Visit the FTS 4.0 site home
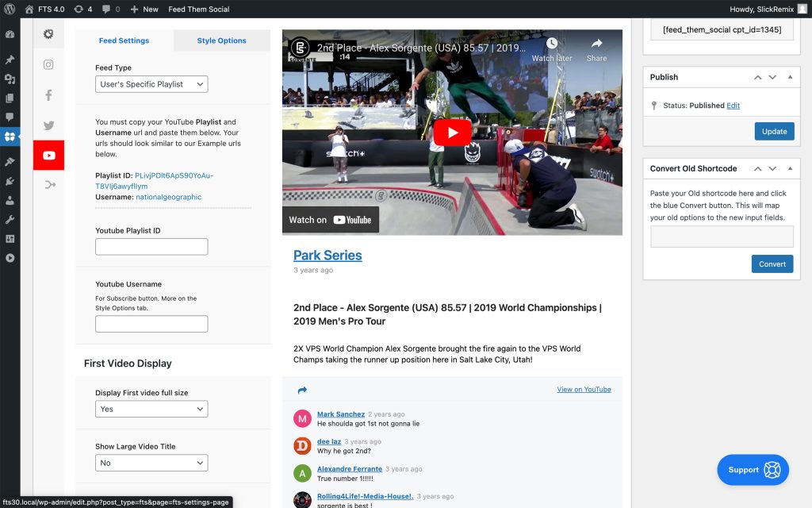 [44, 9]
